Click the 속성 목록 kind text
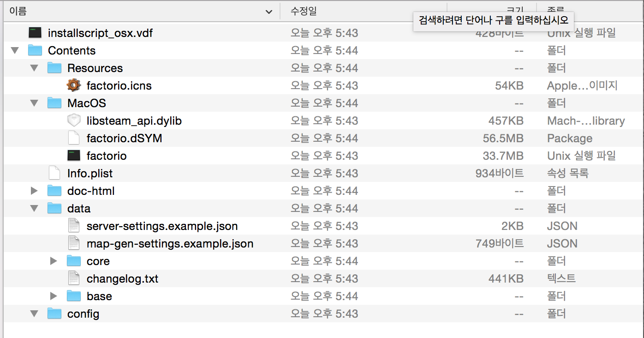 567,174
